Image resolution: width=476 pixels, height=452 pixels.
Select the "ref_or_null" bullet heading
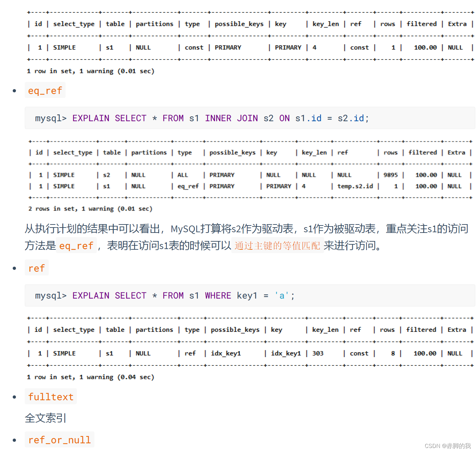pyautogui.click(x=60, y=440)
